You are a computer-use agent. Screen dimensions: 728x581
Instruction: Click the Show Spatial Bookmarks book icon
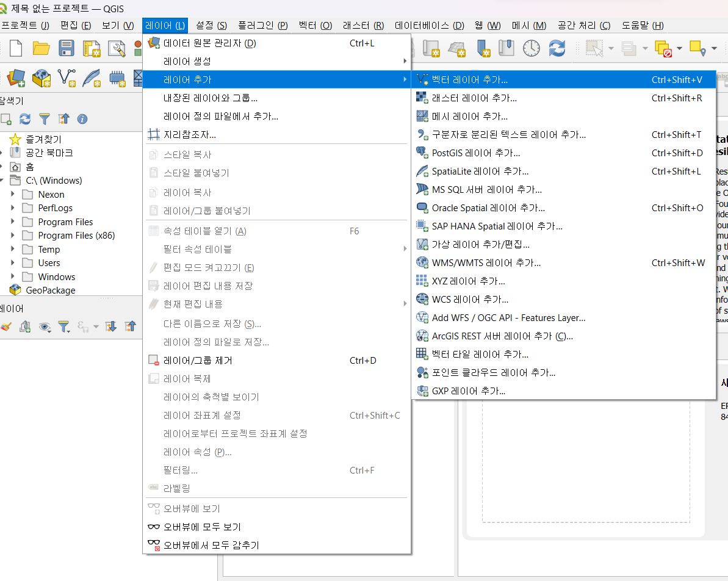(x=506, y=48)
